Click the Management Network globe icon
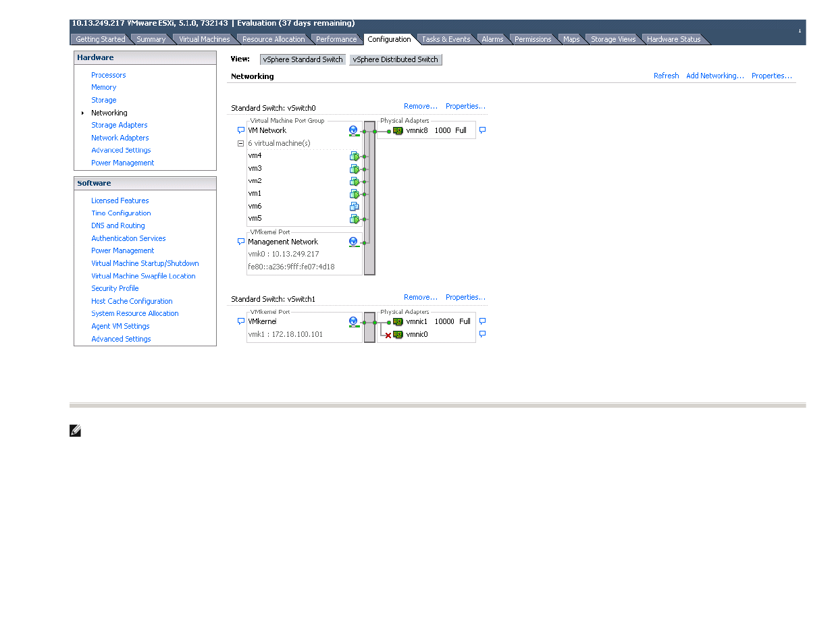 click(354, 242)
